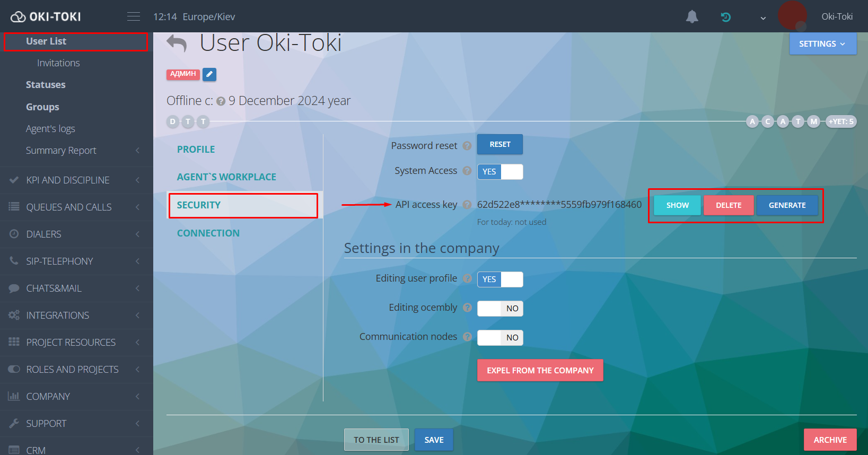Click the TO THE LIST button
Screen dimensions: 868x455
tap(376, 440)
